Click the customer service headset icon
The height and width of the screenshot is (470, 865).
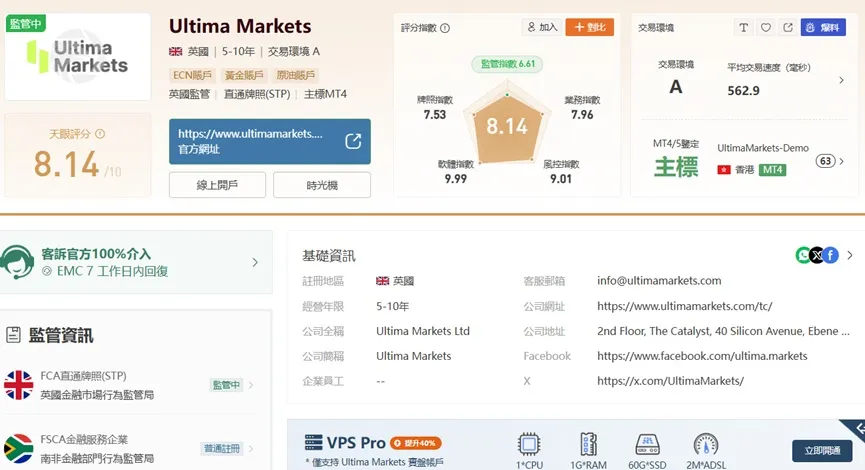(x=18, y=262)
